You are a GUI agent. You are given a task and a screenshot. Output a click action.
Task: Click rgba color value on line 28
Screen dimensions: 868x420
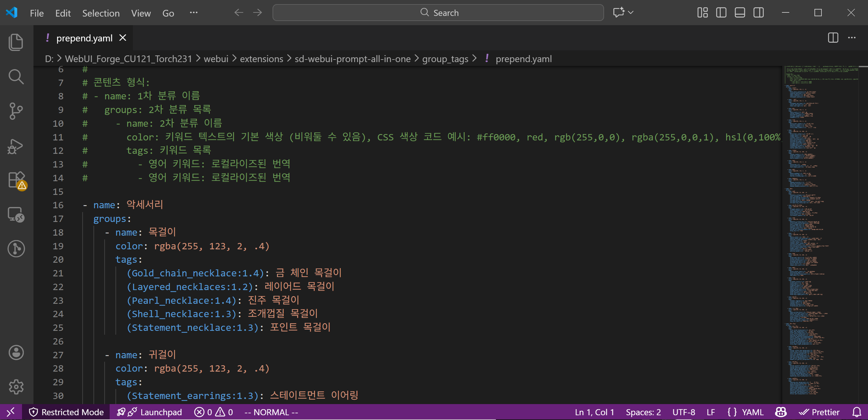point(212,368)
